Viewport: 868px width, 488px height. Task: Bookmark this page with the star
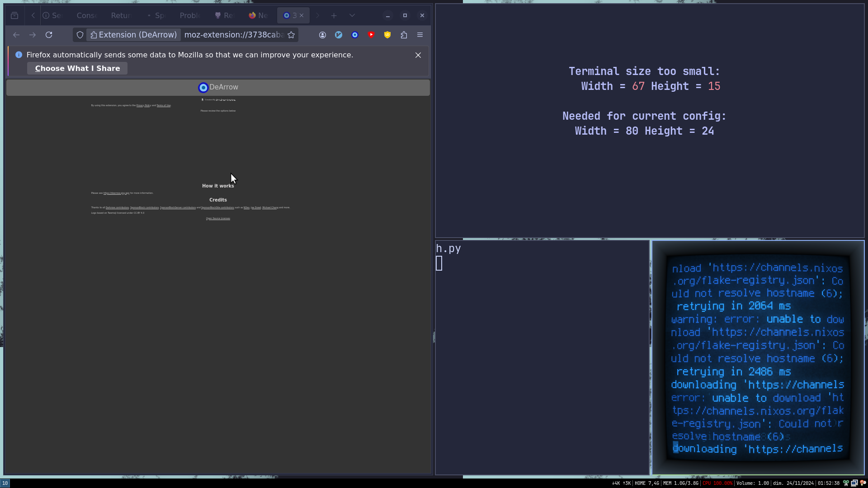click(x=291, y=35)
